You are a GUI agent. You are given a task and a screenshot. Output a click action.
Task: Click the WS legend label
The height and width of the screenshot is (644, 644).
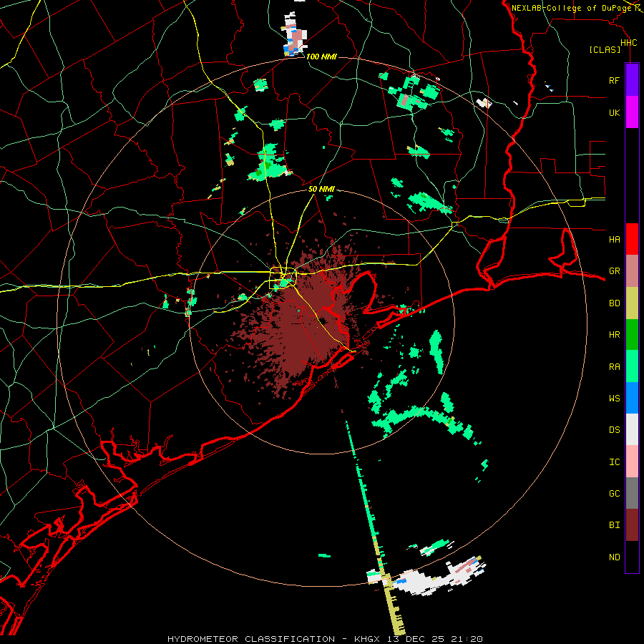[614, 398]
